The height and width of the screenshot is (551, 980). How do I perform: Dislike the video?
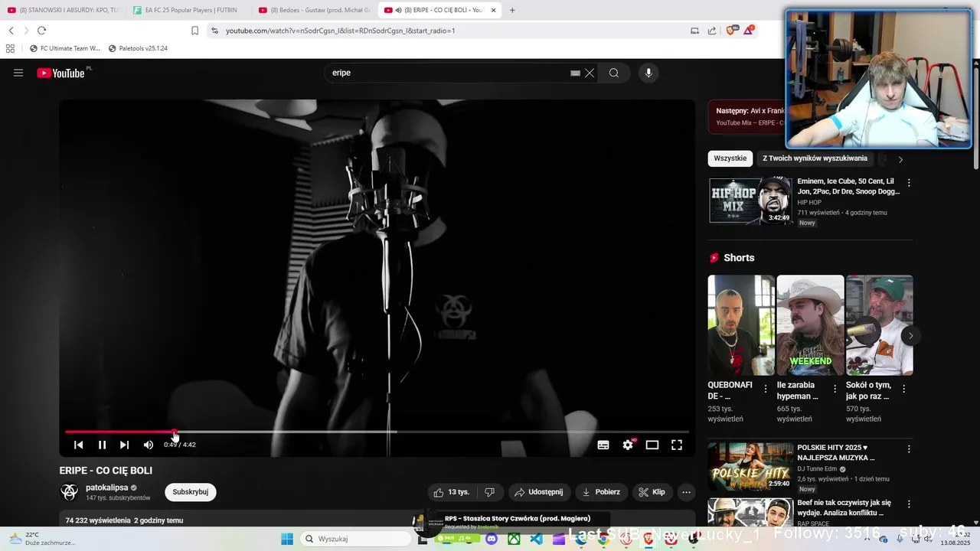click(490, 492)
